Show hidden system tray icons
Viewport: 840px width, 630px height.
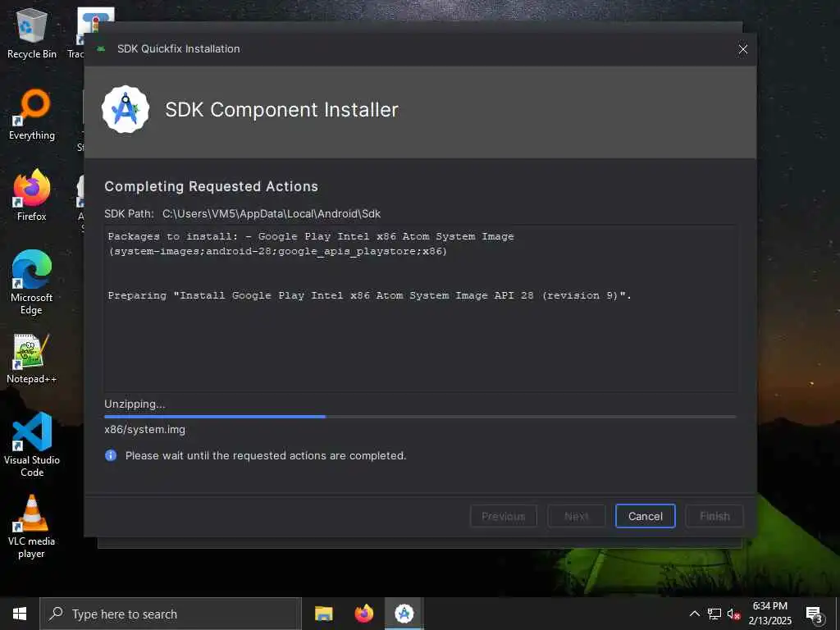click(x=694, y=614)
